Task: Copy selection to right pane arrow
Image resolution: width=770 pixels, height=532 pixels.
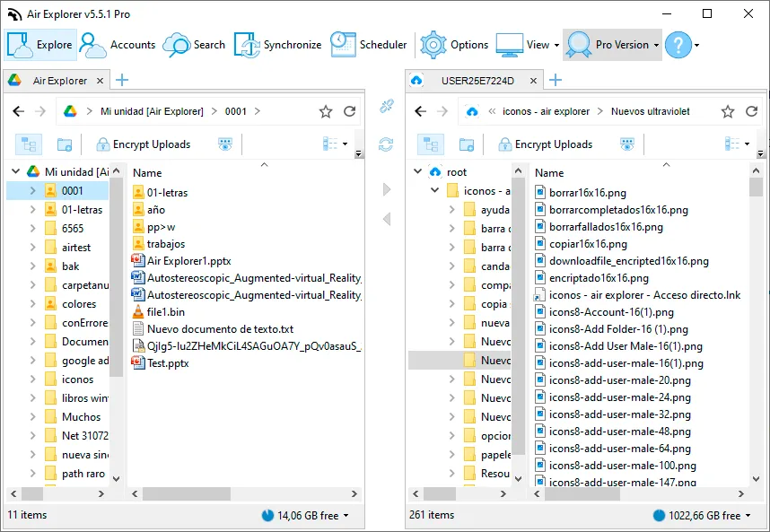Action: tap(387, 189)
